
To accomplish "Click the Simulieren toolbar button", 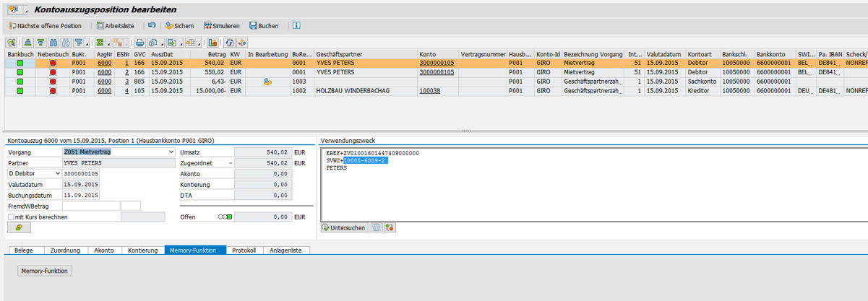I will pos(220,26).
